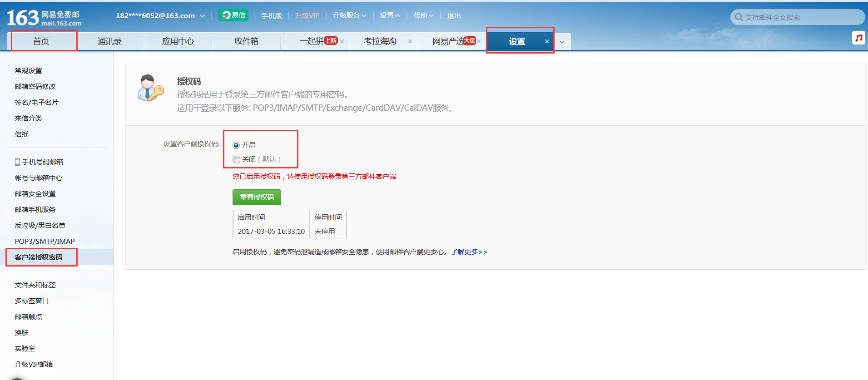Switch to the 收件箱 tab
The width and height of the screenshot is (868, 380).
[246, 41]
